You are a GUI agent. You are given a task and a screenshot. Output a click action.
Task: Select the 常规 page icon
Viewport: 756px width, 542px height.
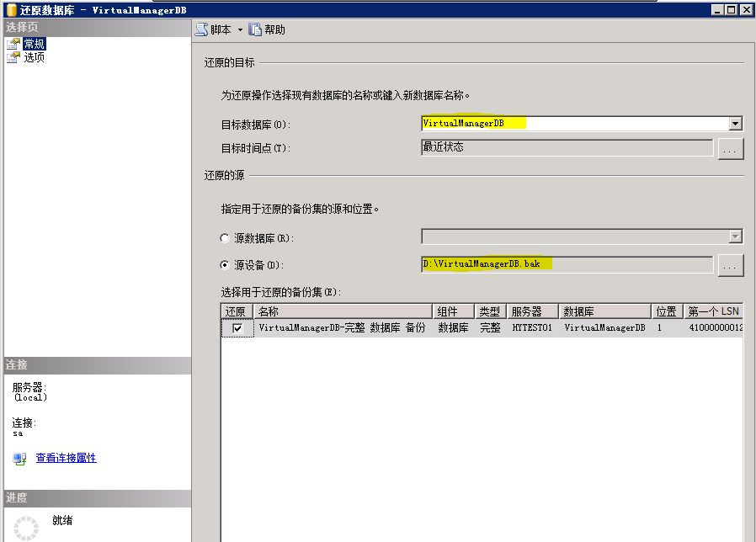pyautogui.click(x=13, y=44)
